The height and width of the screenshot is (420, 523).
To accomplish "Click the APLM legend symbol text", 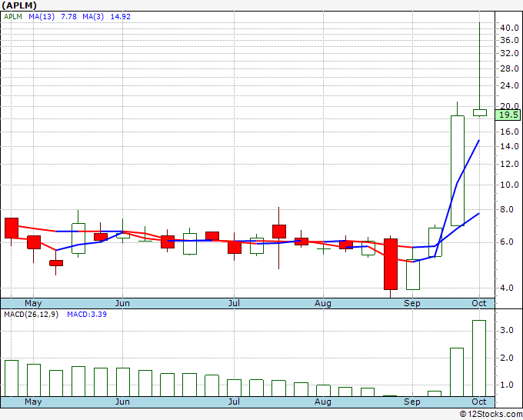I will click(x=13, y=17).
